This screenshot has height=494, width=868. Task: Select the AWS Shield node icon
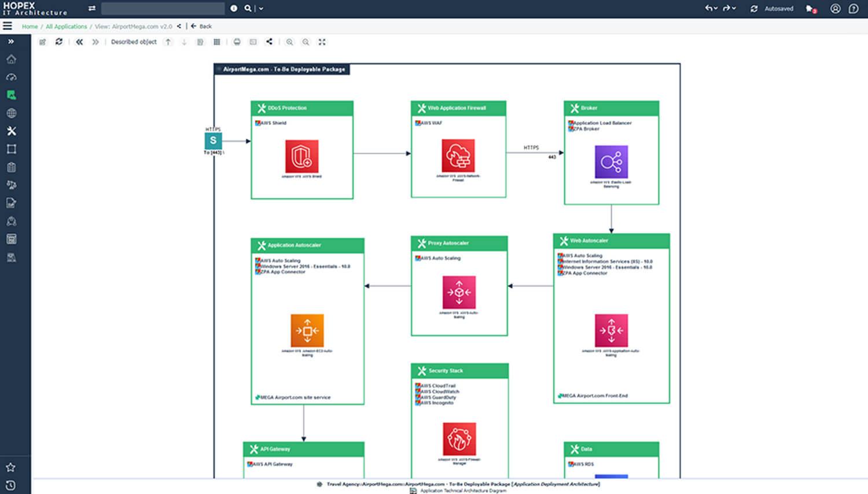(x=301, y=156)
